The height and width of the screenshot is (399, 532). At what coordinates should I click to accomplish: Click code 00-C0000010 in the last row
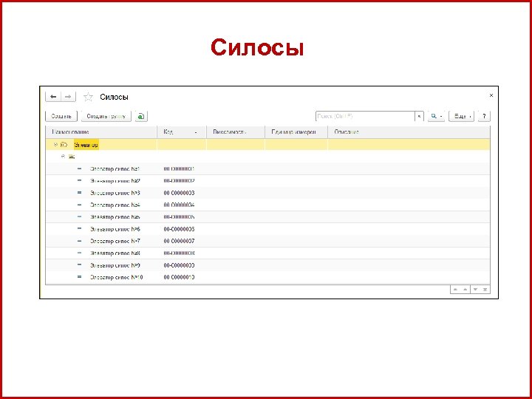(179, 277)
